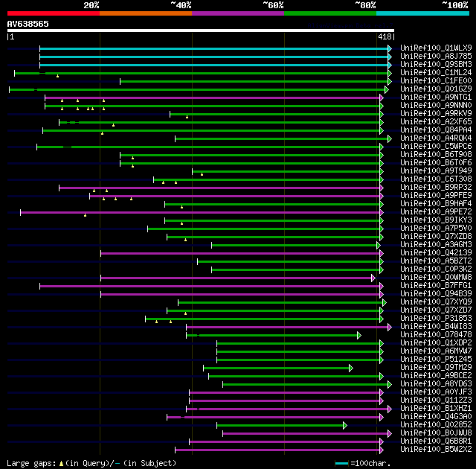
Task: Click the UniRef100_B9HAF4 label
Action: click(436, 204)
